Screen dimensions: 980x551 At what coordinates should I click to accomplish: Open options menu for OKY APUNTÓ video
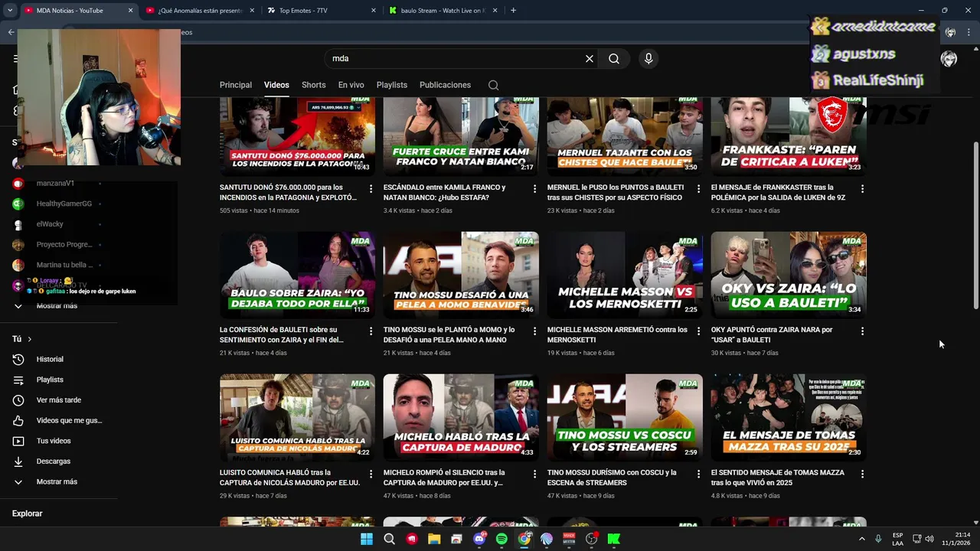click(862, 331)
